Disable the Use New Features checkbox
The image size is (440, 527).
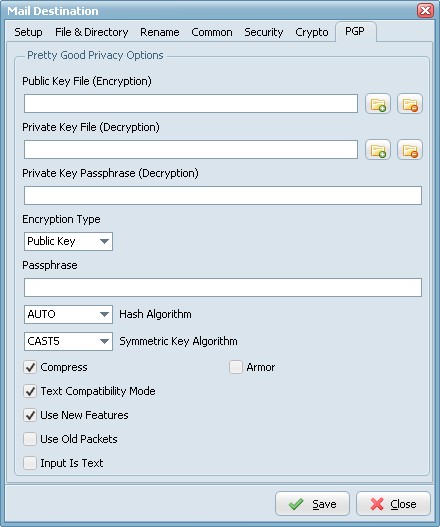click(x=30, y=415)
